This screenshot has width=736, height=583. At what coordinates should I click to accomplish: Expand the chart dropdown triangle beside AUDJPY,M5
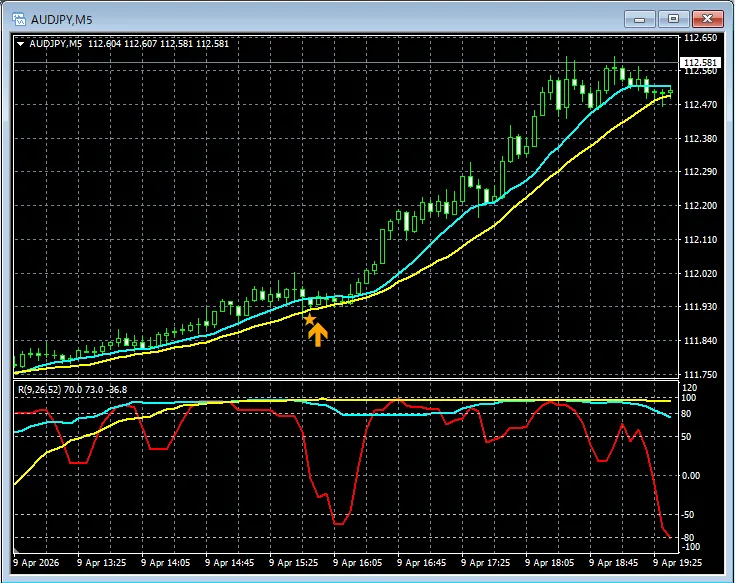point(20,44)
